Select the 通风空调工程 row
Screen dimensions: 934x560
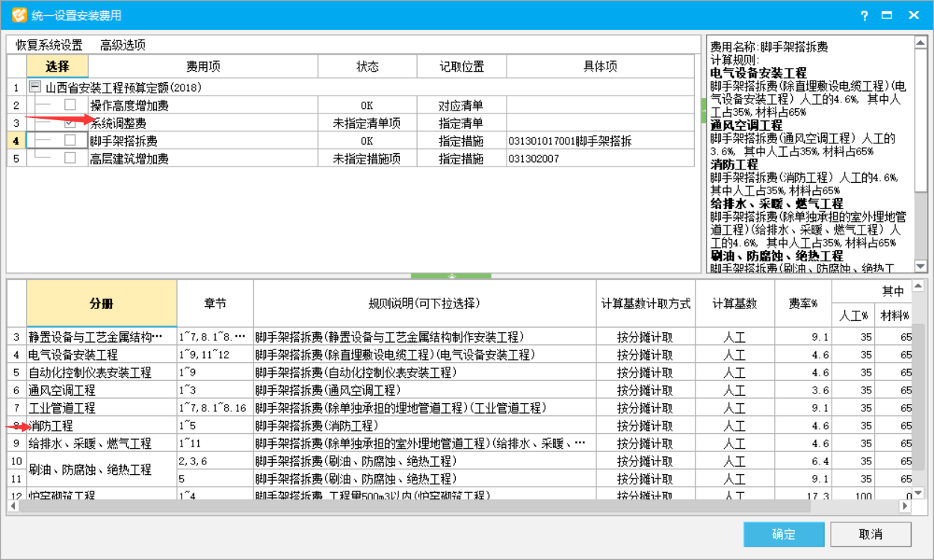(x=460, y=390)
